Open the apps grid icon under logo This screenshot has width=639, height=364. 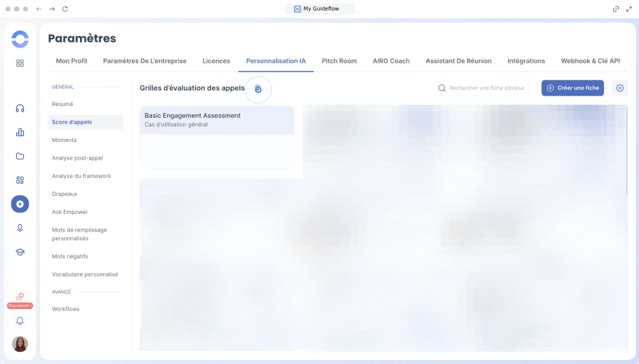[20, 63]
